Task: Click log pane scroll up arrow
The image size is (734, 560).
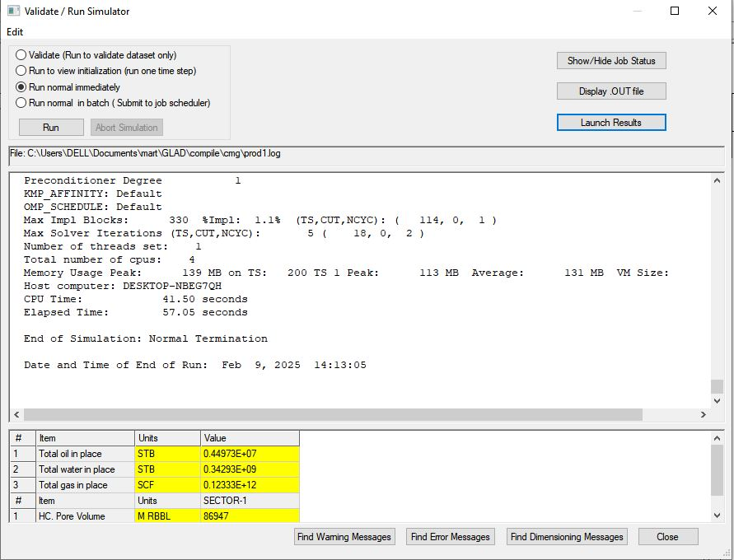Action: tap(717, 180)
